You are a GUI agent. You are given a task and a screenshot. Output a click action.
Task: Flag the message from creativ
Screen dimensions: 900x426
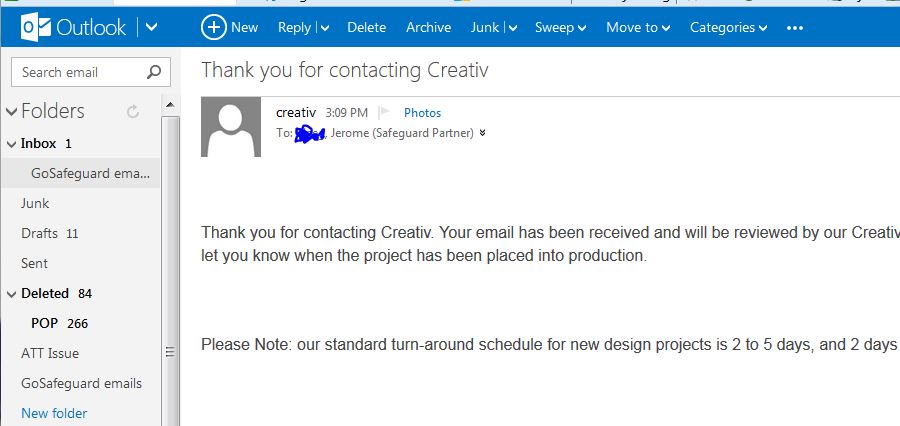pos(384,113)
